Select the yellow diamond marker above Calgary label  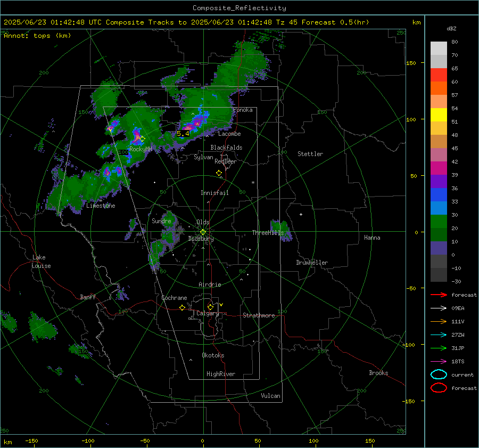tap(210, 307)
